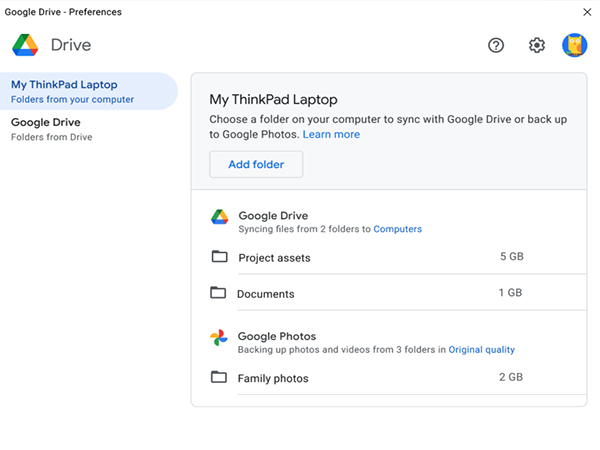Click the My ThinkPad Laptop panel heading

click(273, 99)
